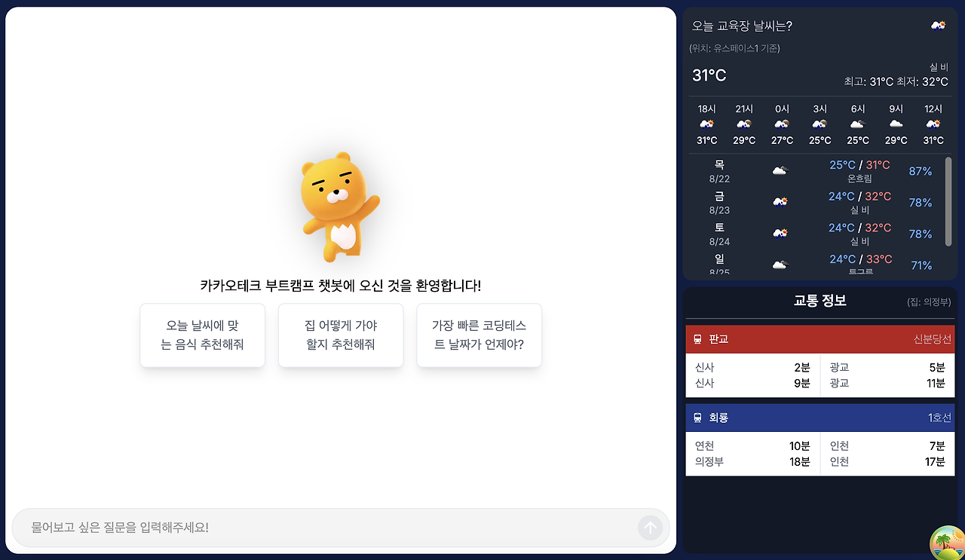Click the '(위치: 유스페이스1 기준)' location note

(x=734, y=48)
